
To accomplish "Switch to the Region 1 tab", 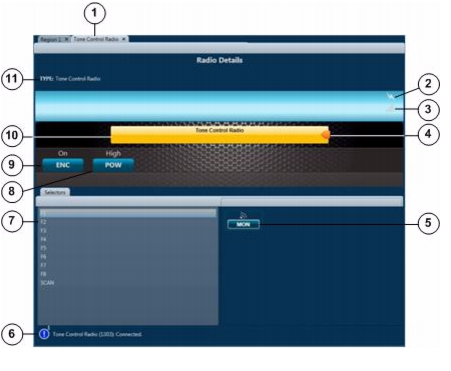I will (51, 39).
